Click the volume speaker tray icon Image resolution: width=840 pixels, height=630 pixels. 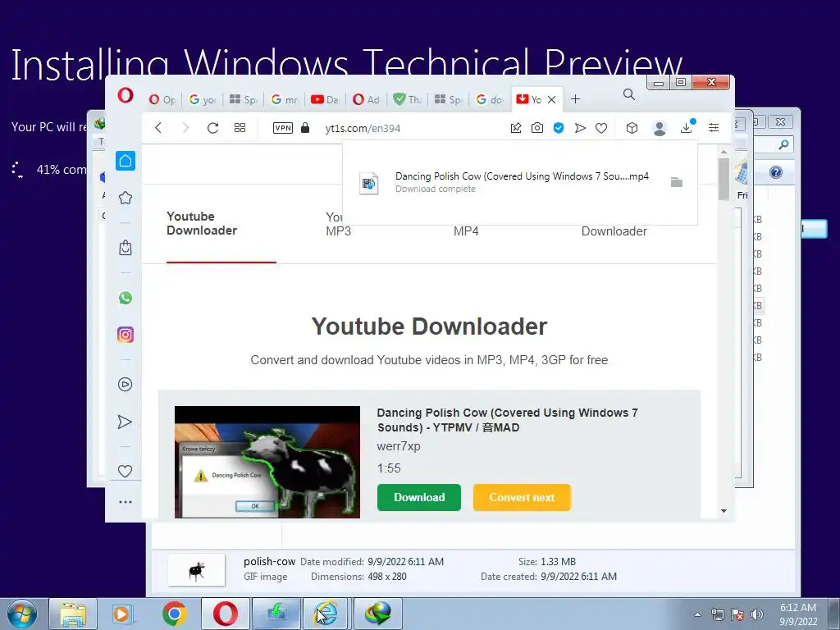click(757, 614)
